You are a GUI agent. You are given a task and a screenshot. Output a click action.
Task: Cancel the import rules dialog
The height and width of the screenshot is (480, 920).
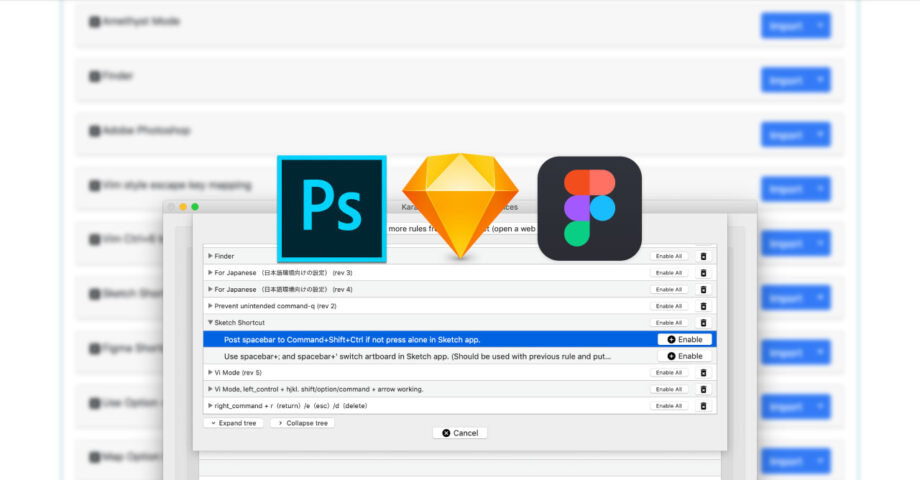click(460, 433)
